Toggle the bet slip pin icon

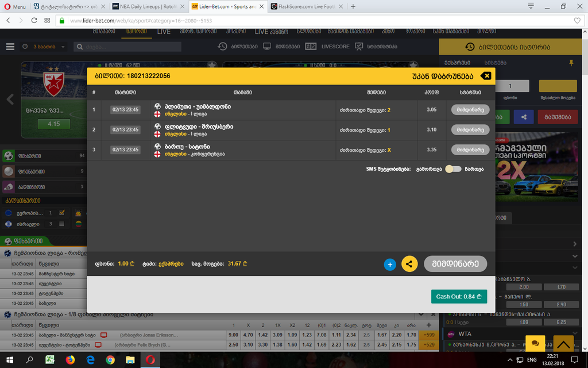pyautogui.click(x=571, y=63)
